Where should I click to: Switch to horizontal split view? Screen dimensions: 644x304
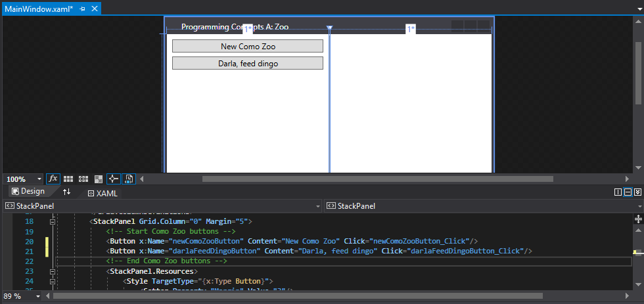(x=628, y=192)
